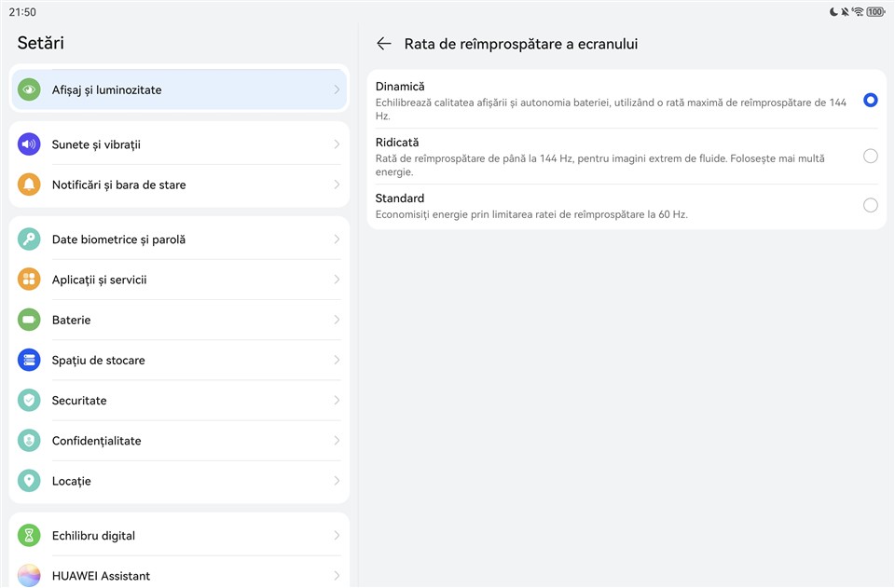The image size is (895, 588).
Task: Tap the back arrow in refresh rate header
Action: coord(383,44)
